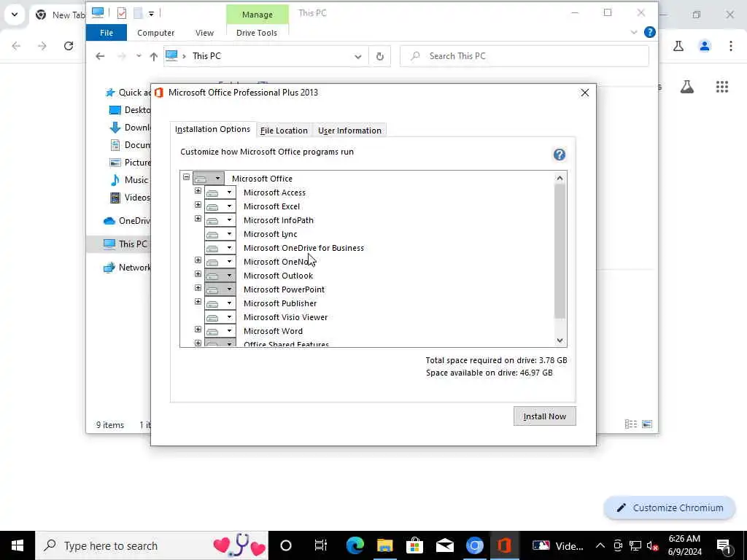Open the Windows Start menu

18,545
